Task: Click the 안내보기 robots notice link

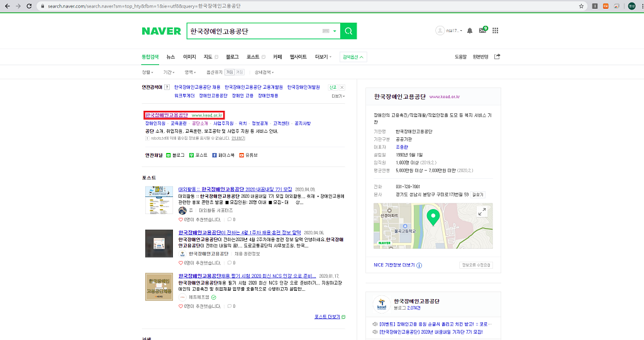Action: point(238,139)
